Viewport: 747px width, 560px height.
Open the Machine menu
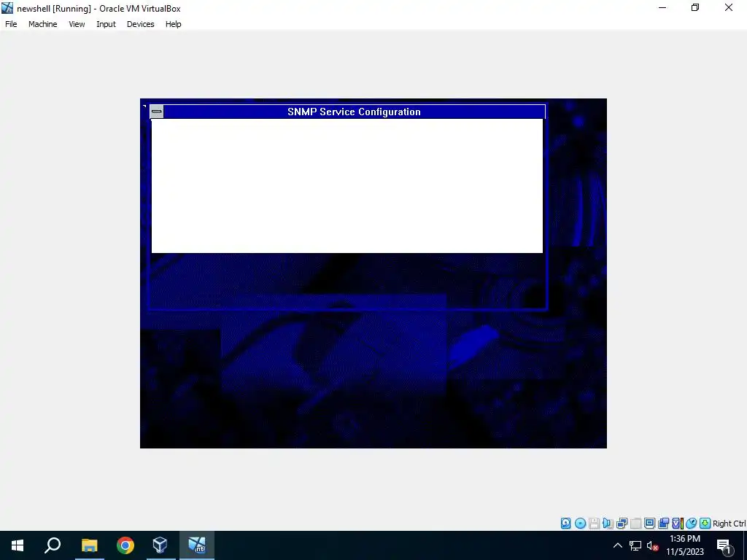click(x=42, y=24)
